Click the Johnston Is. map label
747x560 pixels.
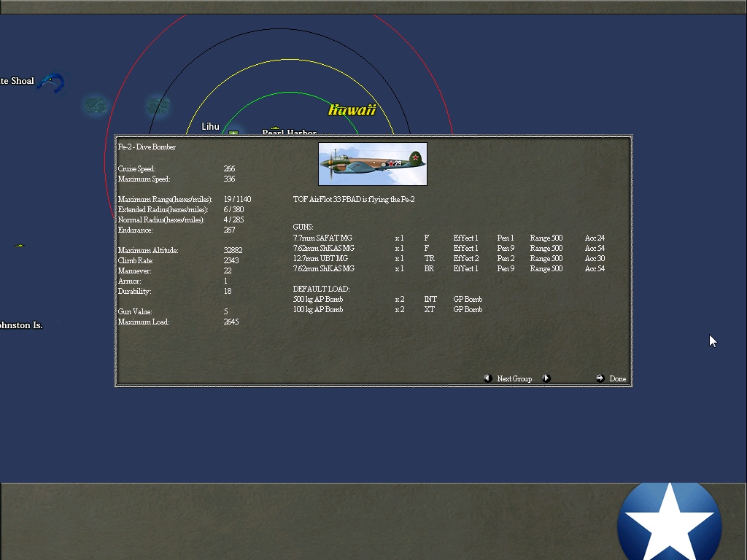tap(21, 325)
